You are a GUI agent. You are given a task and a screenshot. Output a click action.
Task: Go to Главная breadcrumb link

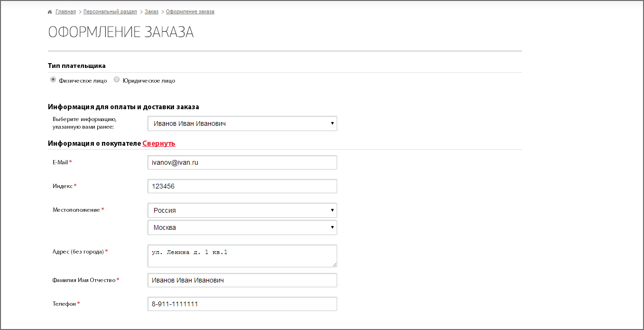[65, 11]
